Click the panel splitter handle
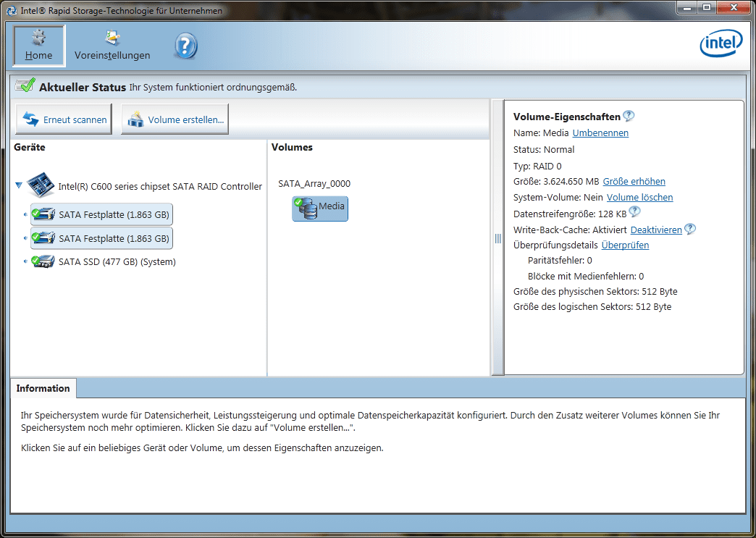756x538 pixels. pos(498,239)
